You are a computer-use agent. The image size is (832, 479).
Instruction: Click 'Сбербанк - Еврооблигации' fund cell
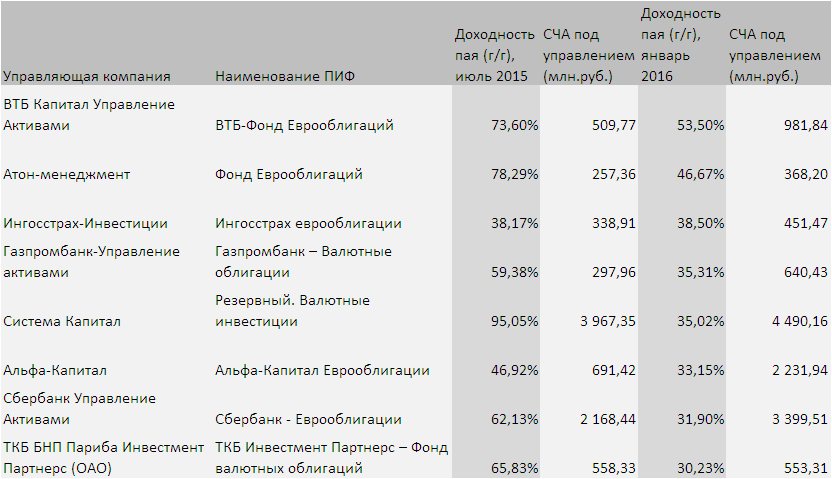tap(309, 419)
